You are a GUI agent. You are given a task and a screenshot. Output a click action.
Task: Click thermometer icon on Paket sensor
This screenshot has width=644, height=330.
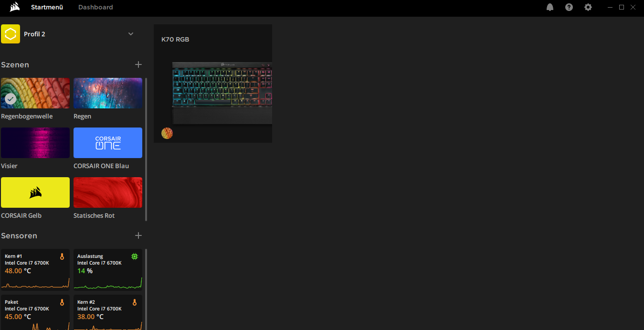point(62,302)
